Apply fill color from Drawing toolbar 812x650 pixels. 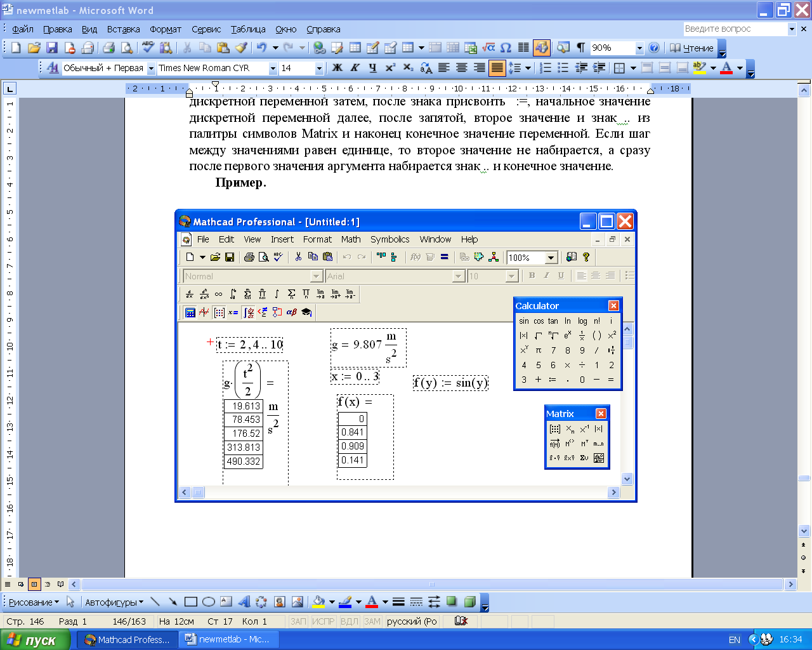click(318, 602)
